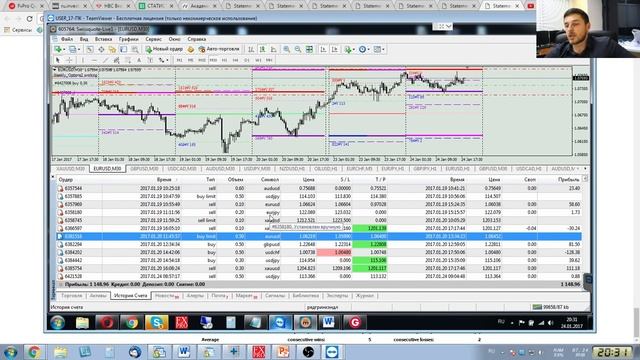Select the Fibonacci retracement tool
The image size is (640, 360).
[x=128, y=60]
